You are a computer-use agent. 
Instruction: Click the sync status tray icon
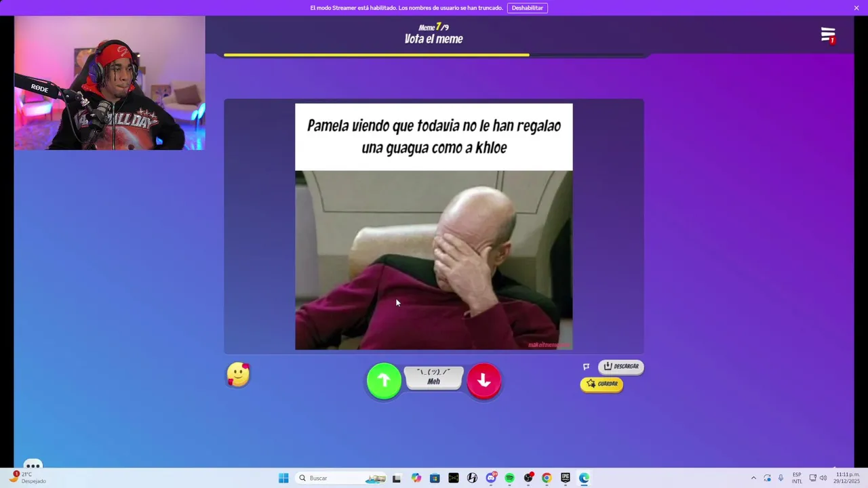(x=767, y=478)
